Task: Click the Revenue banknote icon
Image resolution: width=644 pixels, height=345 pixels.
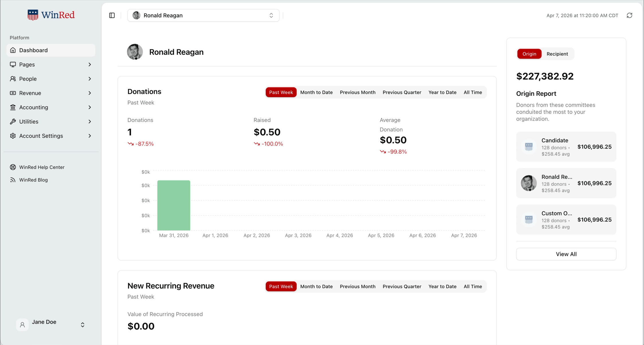Action: tap(13, 93)
